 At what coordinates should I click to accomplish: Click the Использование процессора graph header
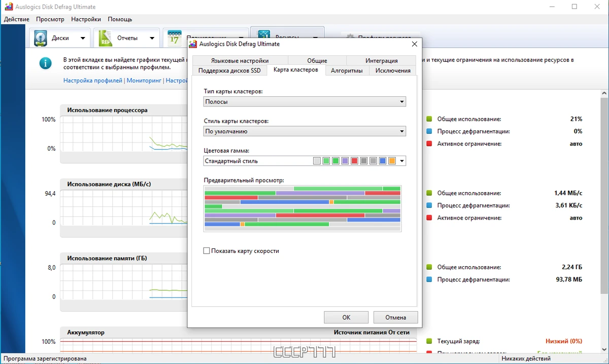point(108,110)
